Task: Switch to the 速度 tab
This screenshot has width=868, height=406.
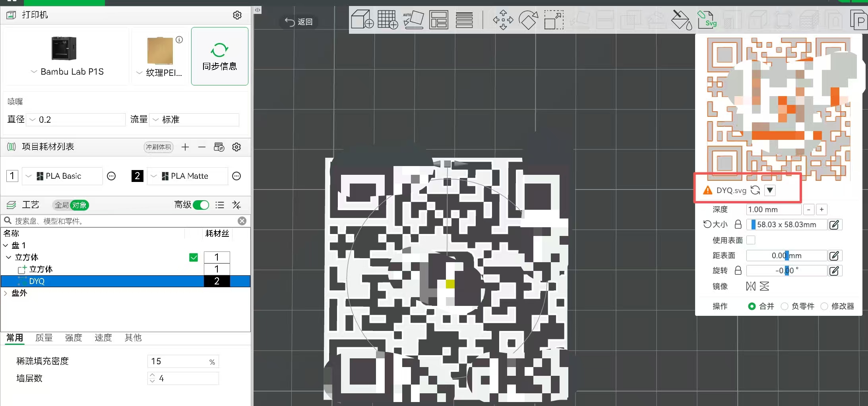Action: click(x=103, y=338)
